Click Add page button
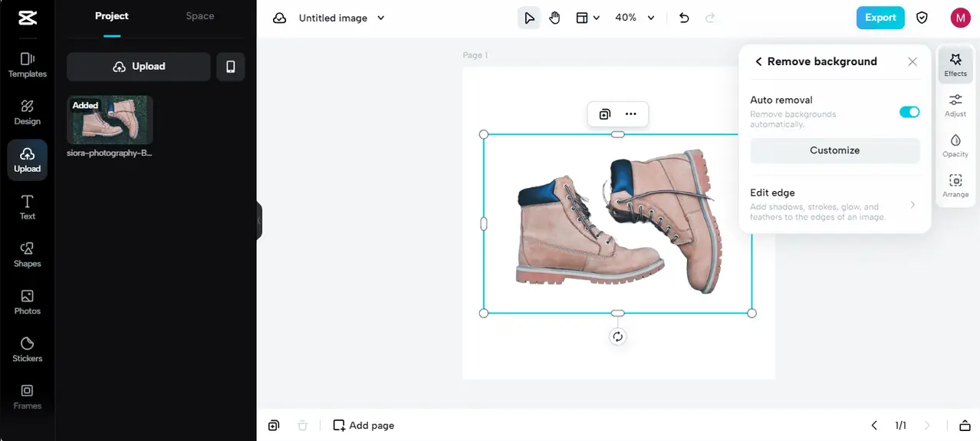 coord(364,426)
